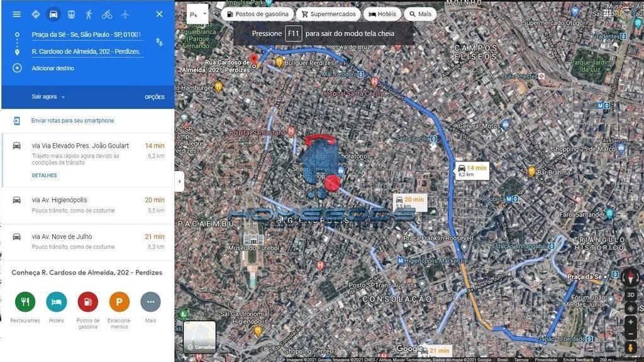Click the 21 min route label on map
Viewport: 644px width, 362px height.
tap(435, 351)
